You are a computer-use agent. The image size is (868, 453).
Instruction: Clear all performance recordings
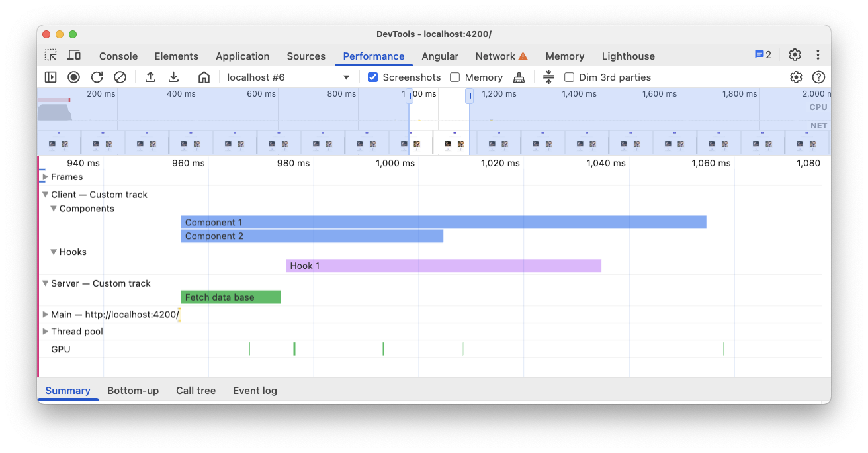pos(119,77)
